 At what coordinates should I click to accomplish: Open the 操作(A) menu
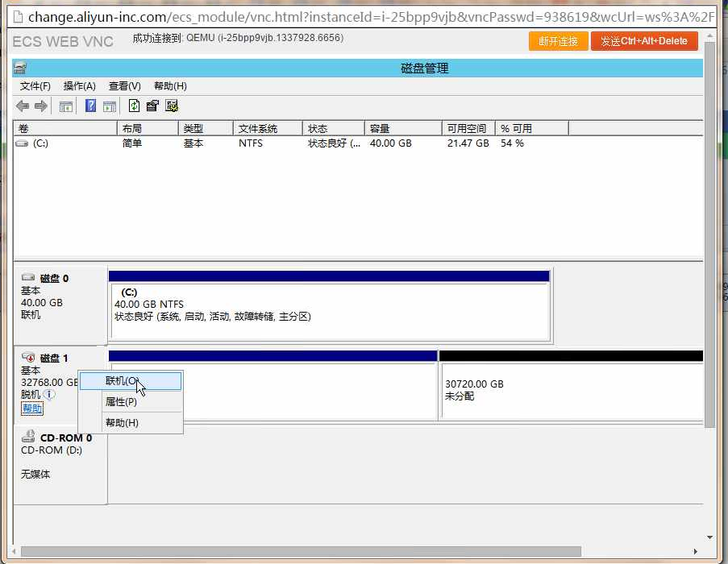pyautogui.click(x=80, y=86)
